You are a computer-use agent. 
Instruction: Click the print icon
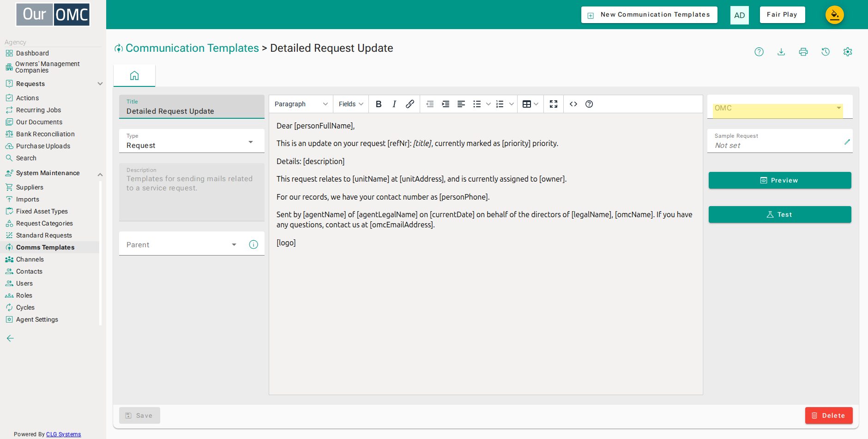click(803, 52)
